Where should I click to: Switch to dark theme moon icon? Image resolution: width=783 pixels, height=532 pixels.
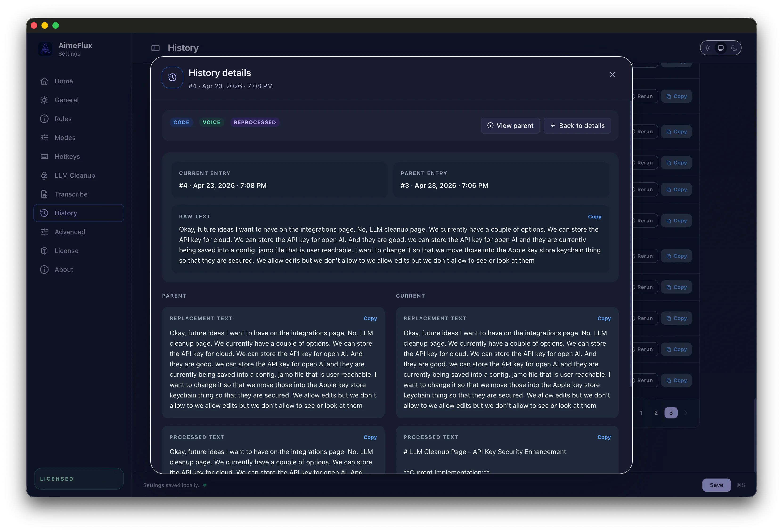point(734,48)
